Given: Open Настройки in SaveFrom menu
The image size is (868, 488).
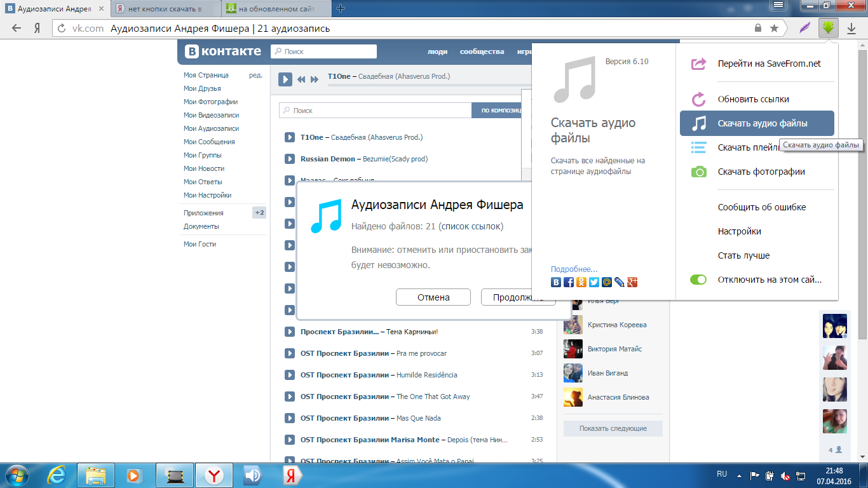Looking at the screenshot, I should click(740, 231).
